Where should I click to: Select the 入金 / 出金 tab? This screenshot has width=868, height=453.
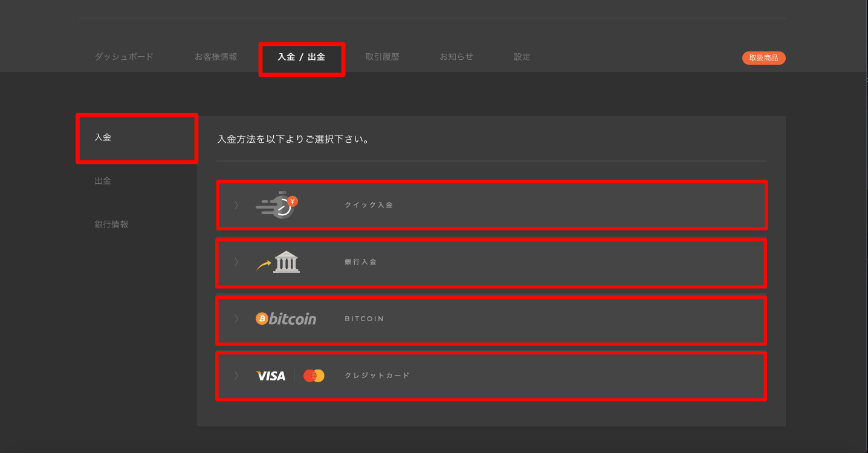302,57
